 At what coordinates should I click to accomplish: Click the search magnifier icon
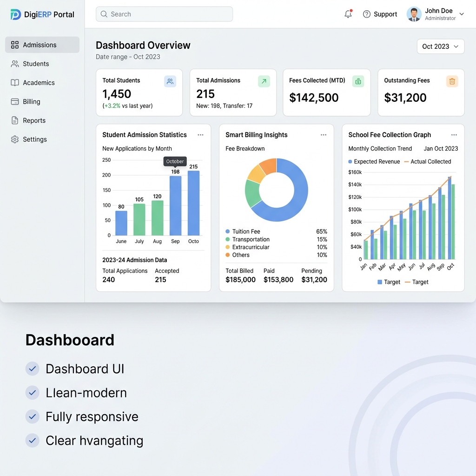pos(104,14)
